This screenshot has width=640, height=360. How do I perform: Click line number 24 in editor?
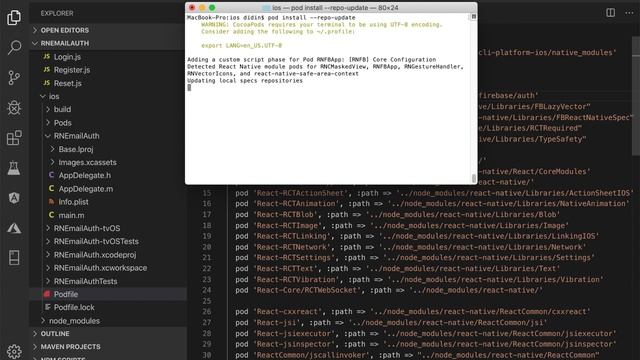point(207,290)
